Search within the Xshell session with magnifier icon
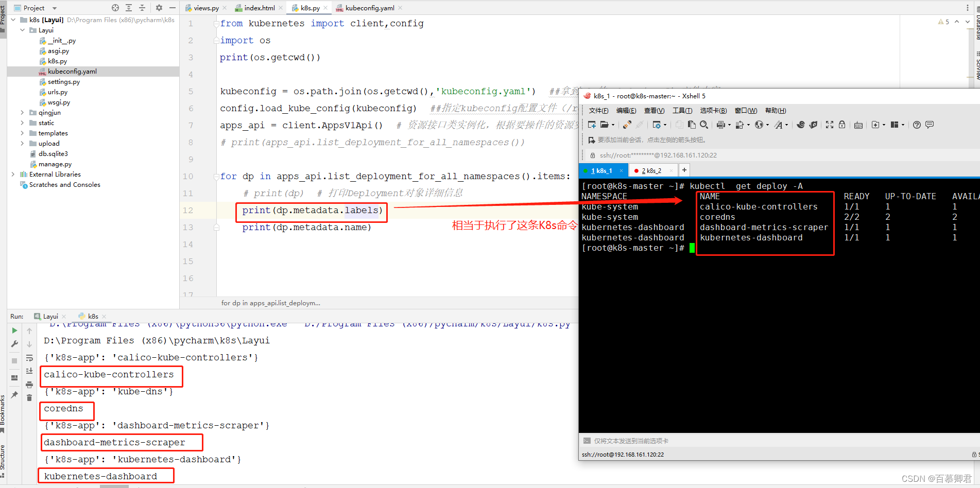 click(x=704, y=124)
